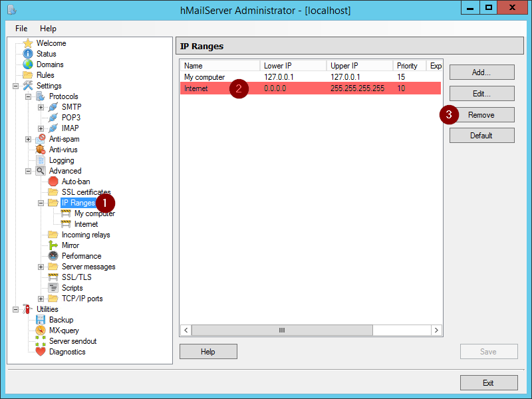The height and width of the screenshot is (399, 532).
Task: Click the 255.255.255.255 upper IP cell
Action: (x=358, y=88)
